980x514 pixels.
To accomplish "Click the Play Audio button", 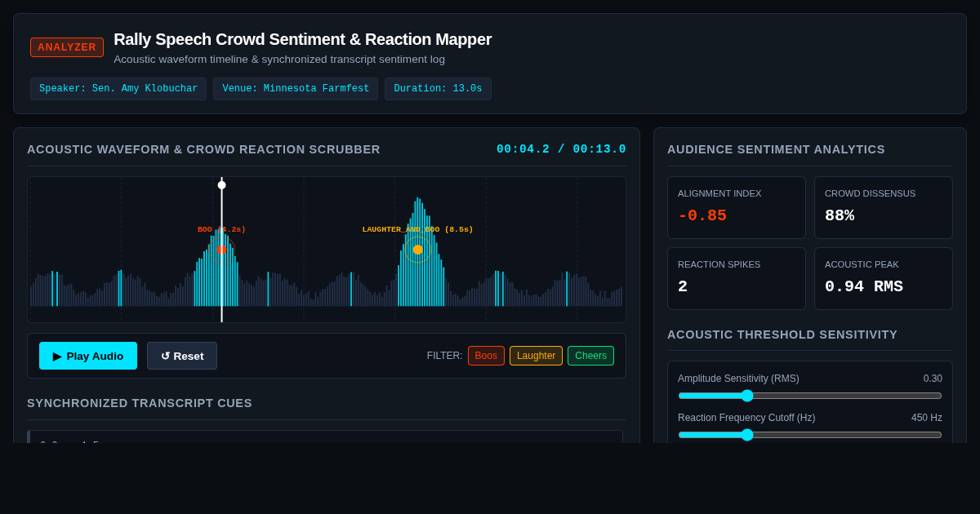I will coord(88,356).
